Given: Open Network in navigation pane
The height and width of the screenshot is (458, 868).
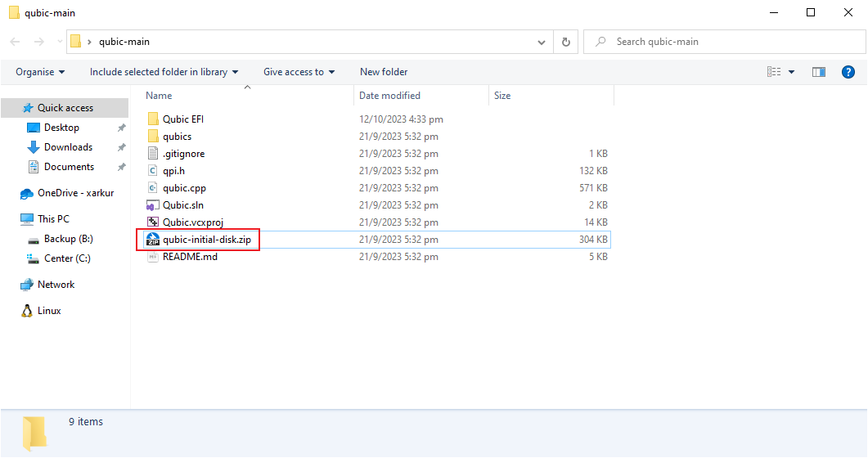Looking at the screenshot, I should coord(56,285).
